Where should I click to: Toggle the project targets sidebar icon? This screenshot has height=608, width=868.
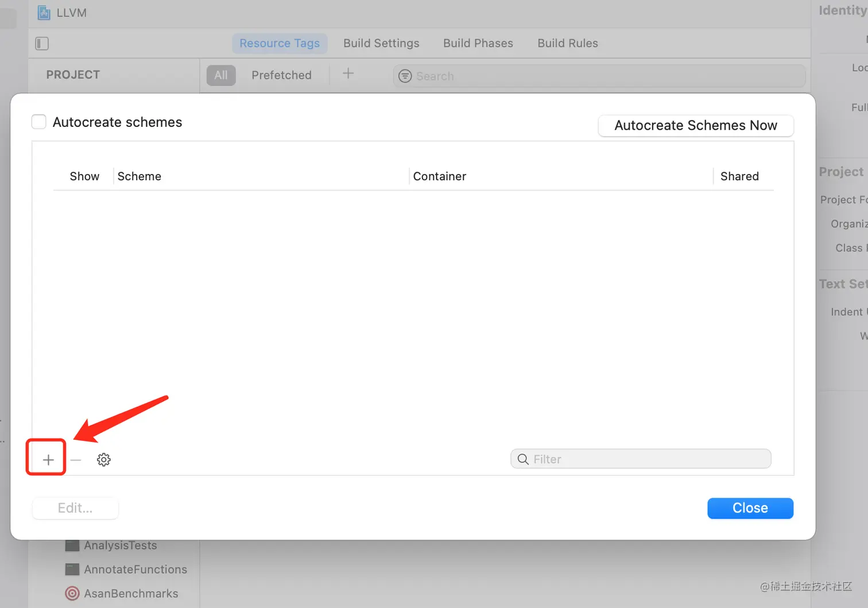coord(42,44)
